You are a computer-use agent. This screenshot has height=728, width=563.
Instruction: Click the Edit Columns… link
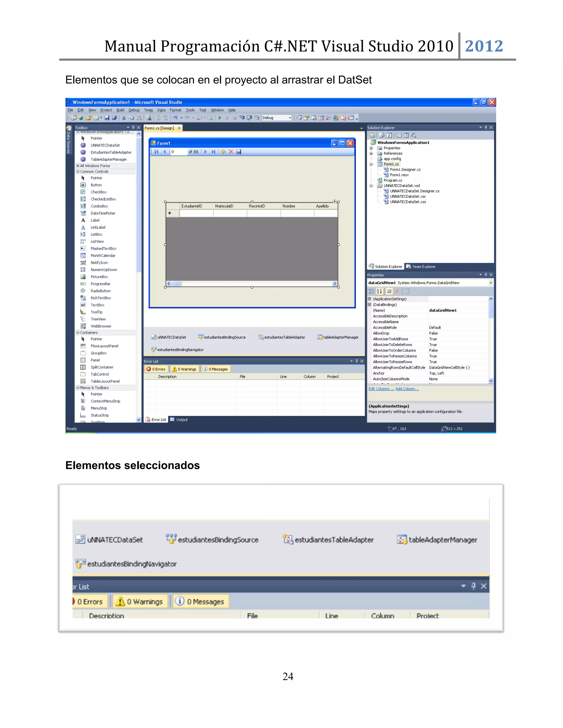[381, 389]
